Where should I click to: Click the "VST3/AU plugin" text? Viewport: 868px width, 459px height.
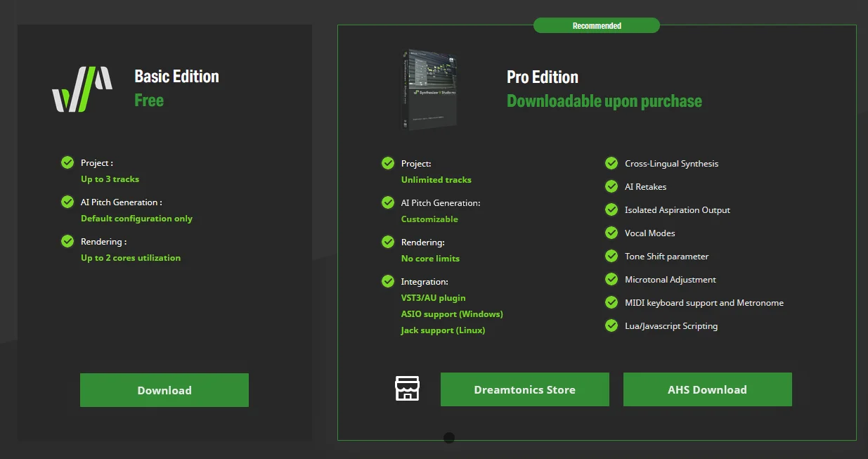434,298
